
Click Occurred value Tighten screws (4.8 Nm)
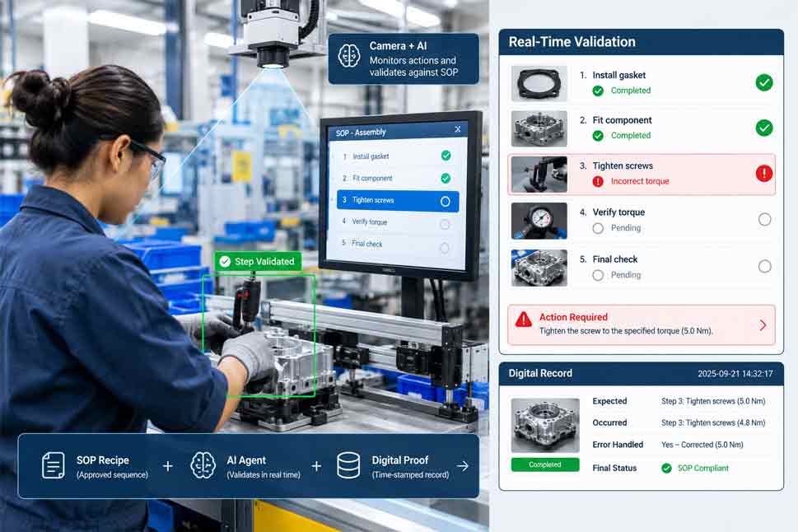[713, 422]
